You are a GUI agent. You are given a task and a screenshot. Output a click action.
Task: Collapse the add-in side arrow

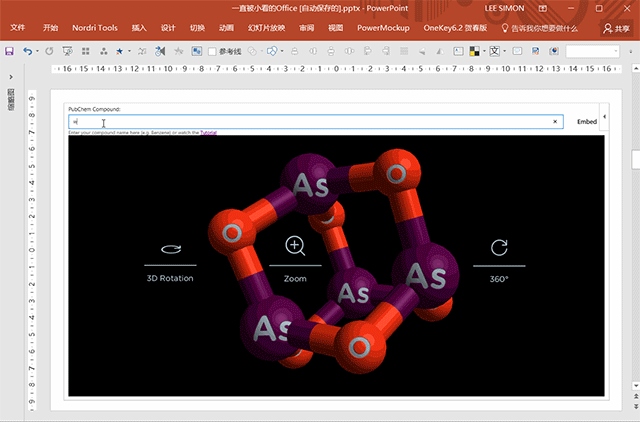(604, 117)
